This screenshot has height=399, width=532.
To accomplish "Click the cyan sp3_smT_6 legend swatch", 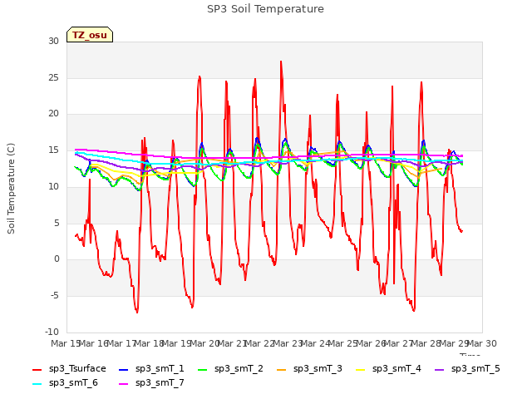I will (37, 384).
